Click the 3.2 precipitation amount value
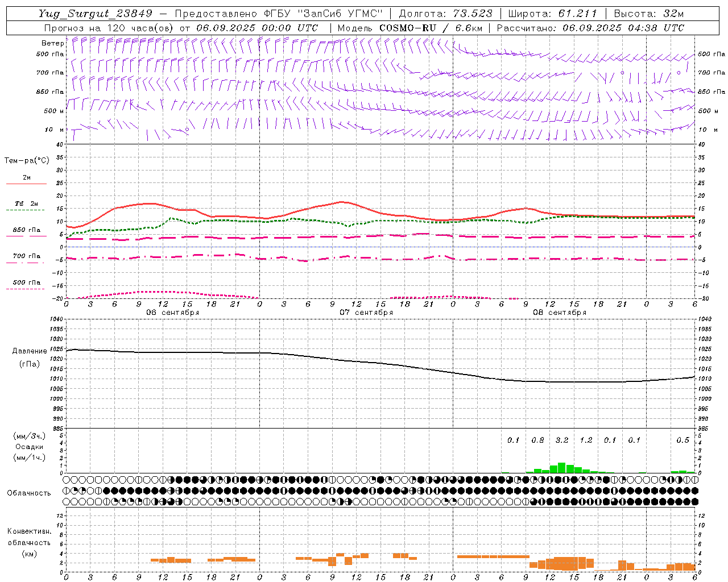Image resolution: width=728 pixels, height=582 pixels. [562, 440]
